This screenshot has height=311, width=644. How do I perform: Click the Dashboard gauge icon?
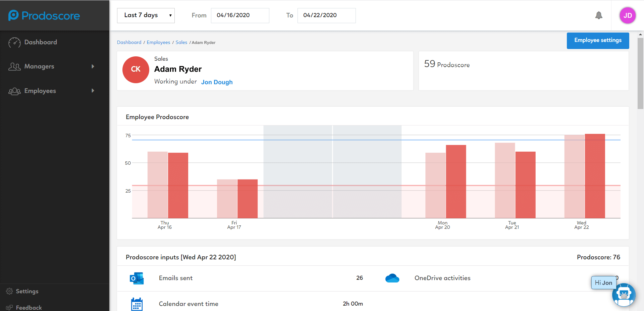pyautogui.click(x=14, y=42)
